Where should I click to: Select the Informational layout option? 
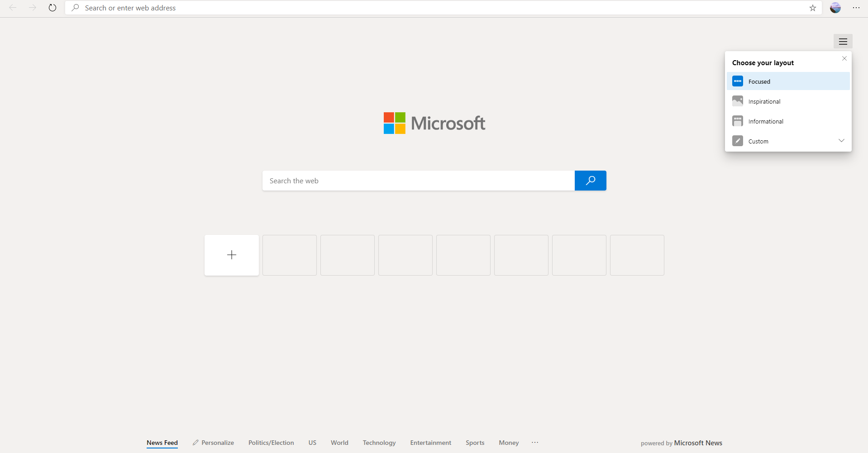(x=788, y=121)
